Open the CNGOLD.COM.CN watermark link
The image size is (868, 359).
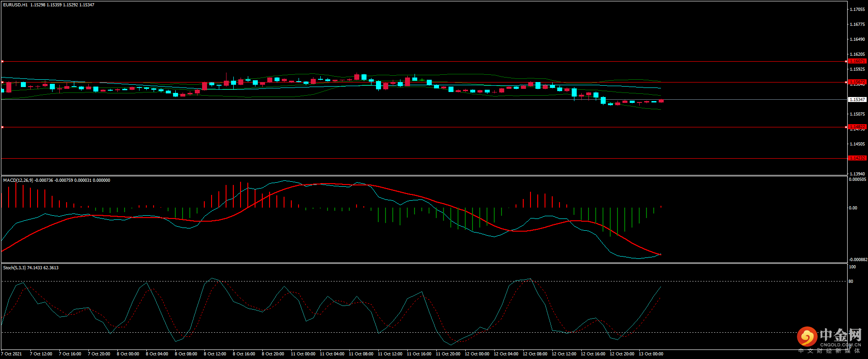[x=840, y=345]
